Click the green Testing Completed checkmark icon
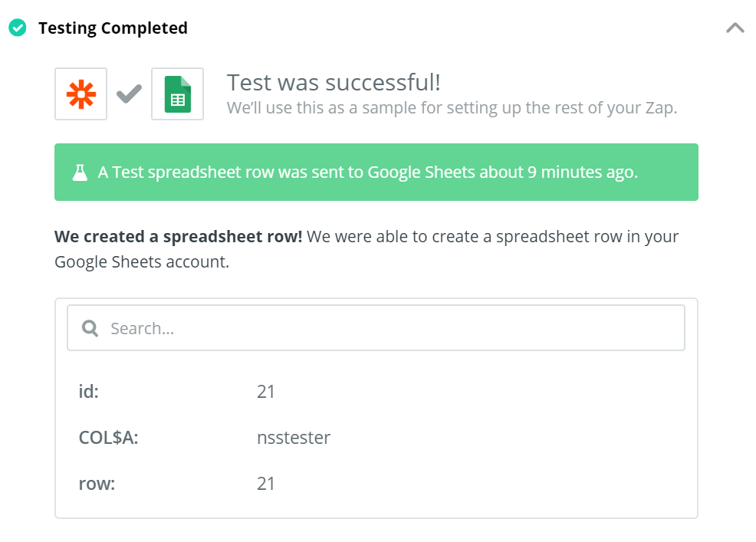 [x=18, y=28]
